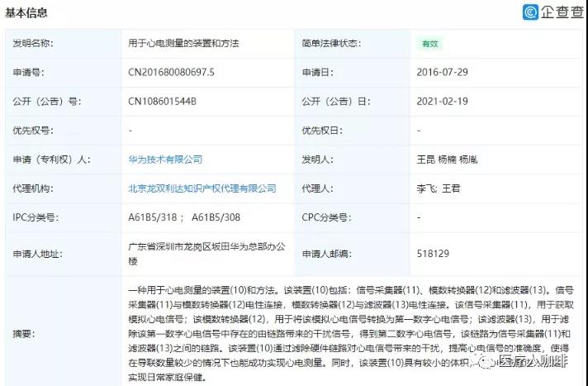Click the 简单法律状态 label
This screenshot has height=386, width=588.
click(331, 43)
